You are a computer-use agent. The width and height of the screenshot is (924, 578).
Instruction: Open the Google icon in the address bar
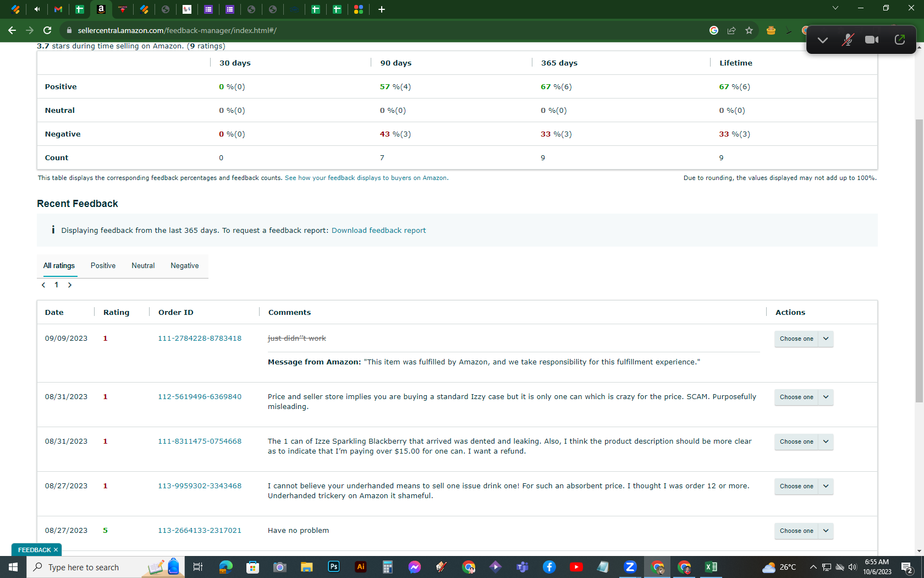[x=714, y=30]
